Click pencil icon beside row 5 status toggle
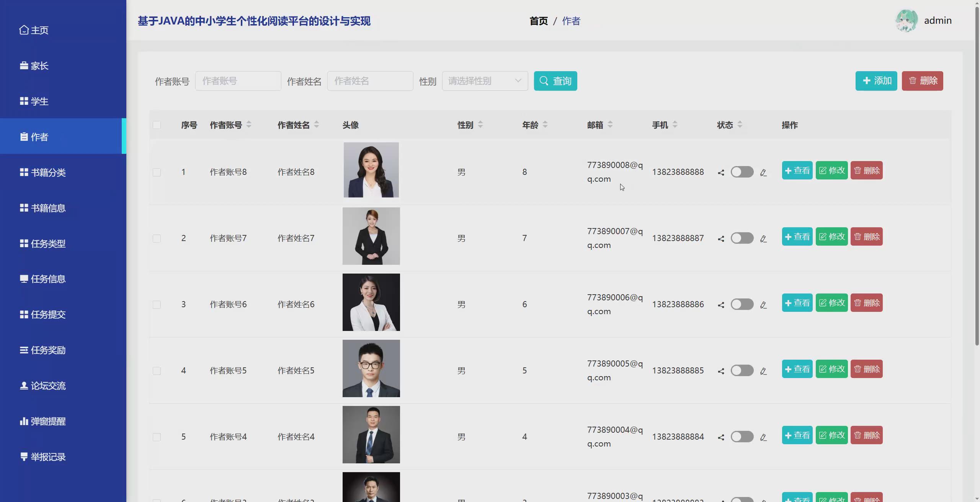This screenshot has height=502, width=980. 763,437
